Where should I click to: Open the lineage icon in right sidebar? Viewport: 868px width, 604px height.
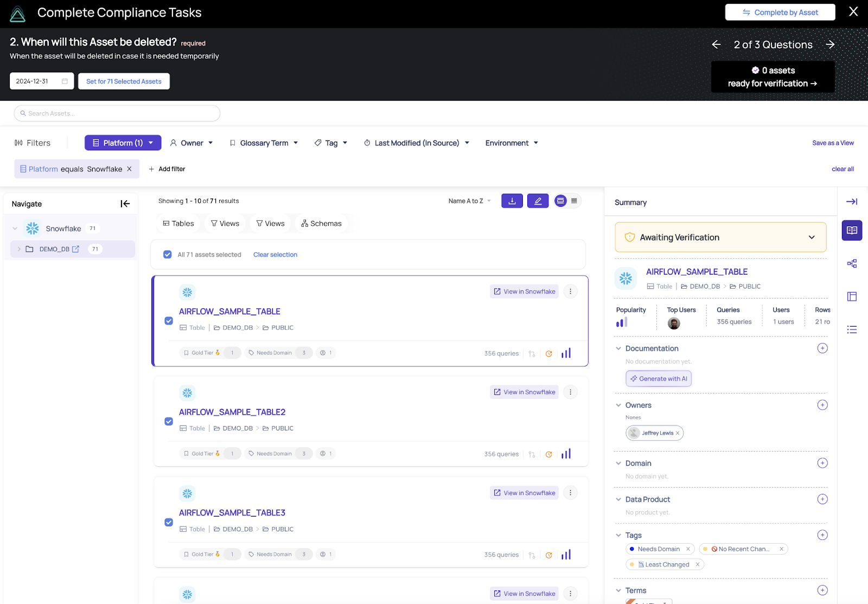[852, 263]
